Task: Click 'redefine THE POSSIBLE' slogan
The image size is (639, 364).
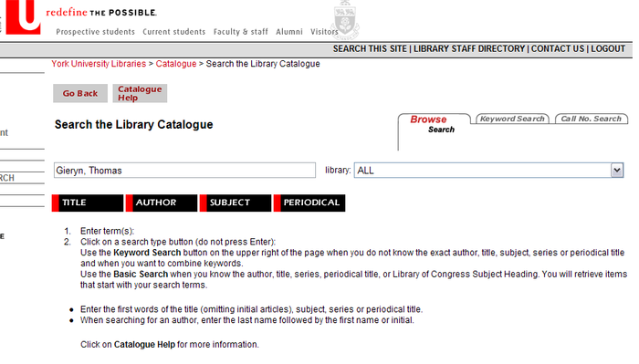Action: (101, 12)
